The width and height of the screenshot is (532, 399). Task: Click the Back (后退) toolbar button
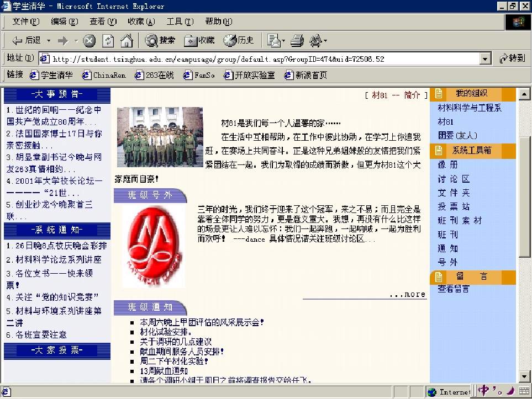click(27, 40)
